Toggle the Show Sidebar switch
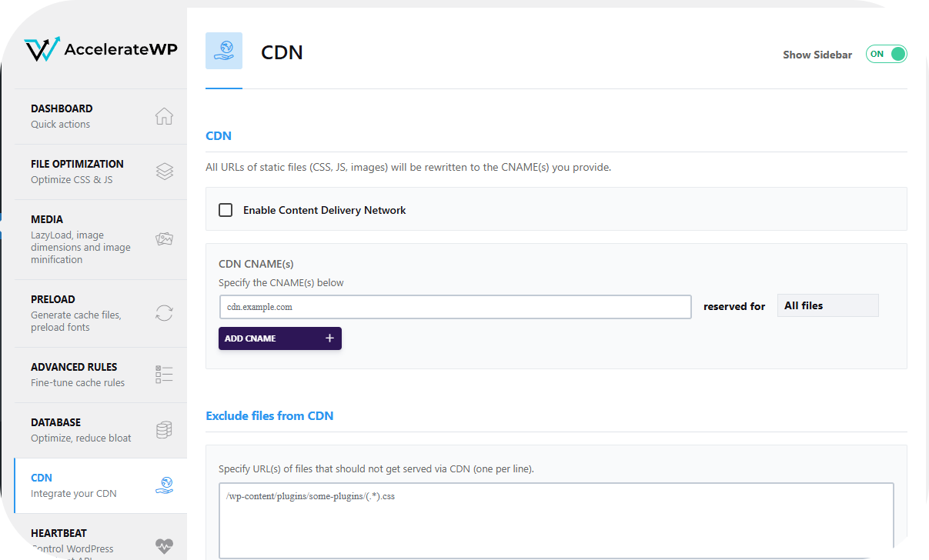The height and width of the screenshot is (560, 929). pos(887,54)
